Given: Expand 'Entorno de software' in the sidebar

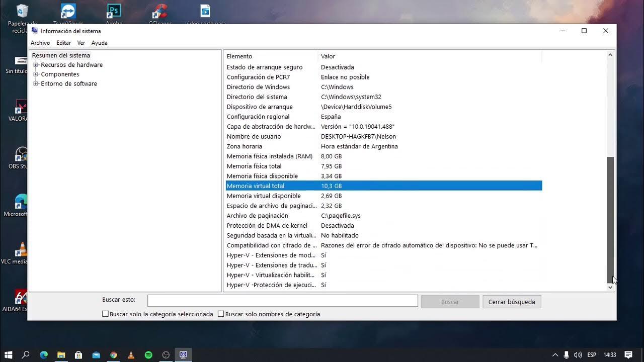Looking at the screenshot, I should point(35,83).
